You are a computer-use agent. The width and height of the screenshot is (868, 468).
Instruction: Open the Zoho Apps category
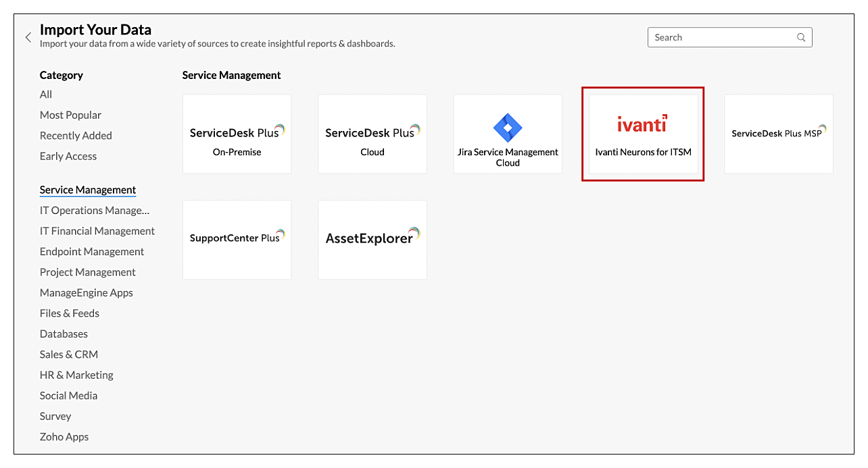[64, 437]
